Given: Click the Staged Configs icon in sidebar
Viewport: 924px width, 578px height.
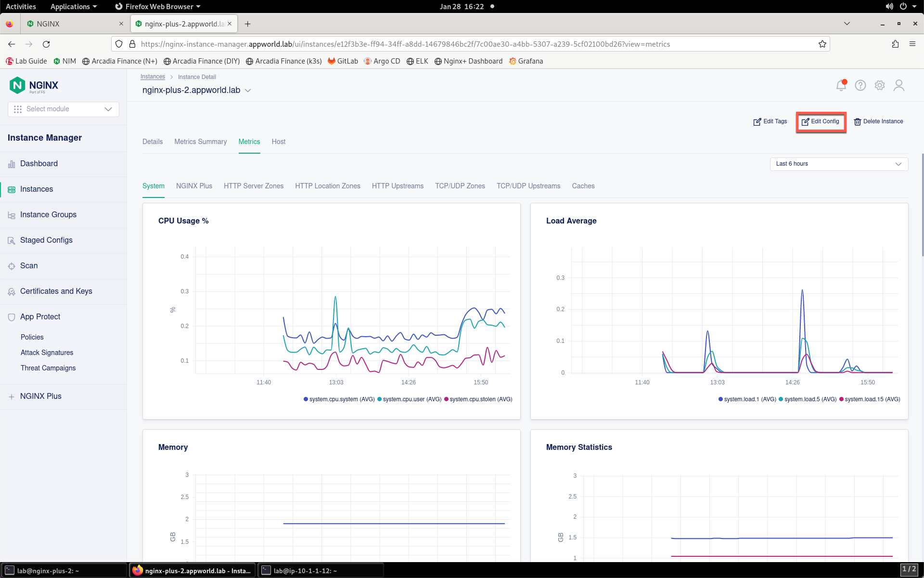Looking at the screenshot, I should [x=12, y=240].
